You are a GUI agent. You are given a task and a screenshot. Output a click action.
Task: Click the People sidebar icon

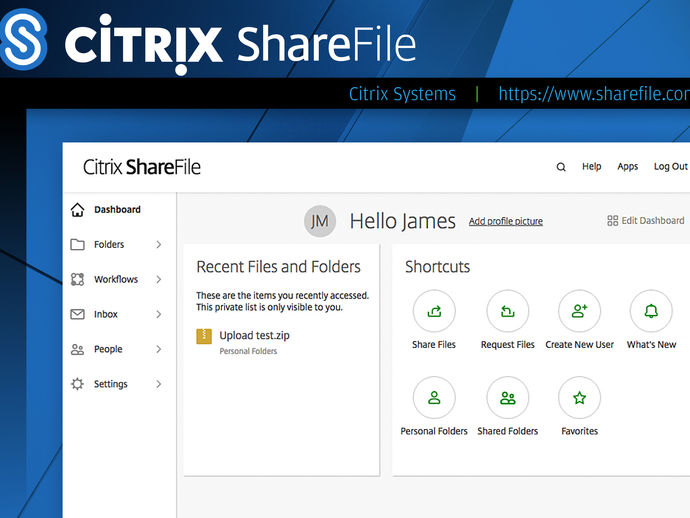tap(77, 349)
